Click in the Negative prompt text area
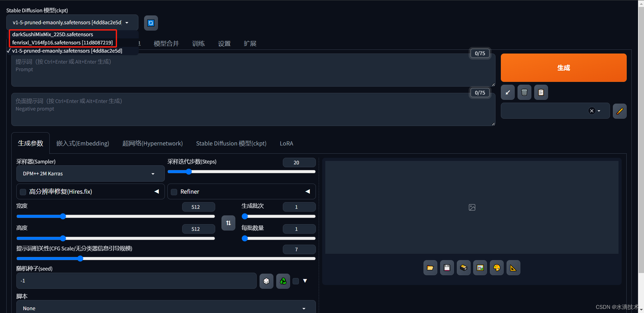 click(x=253, y=109)
